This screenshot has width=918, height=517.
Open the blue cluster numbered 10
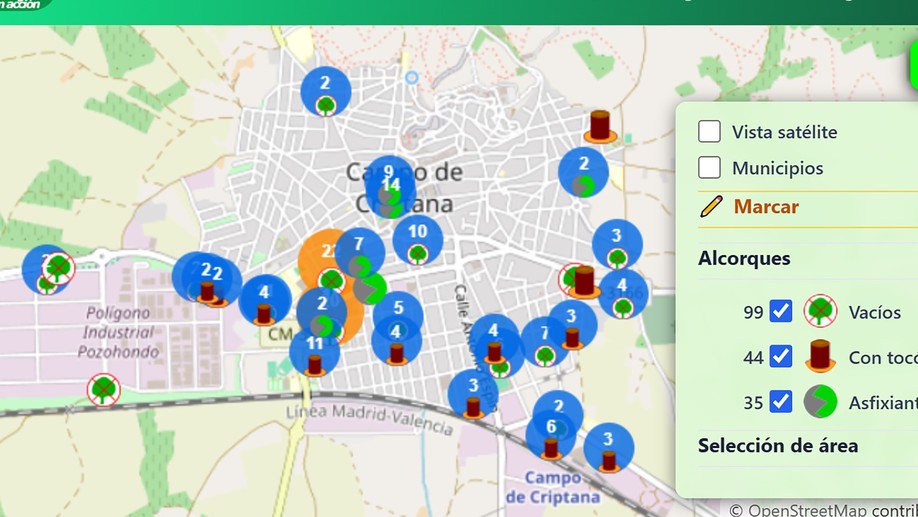[x=417, y=239]
